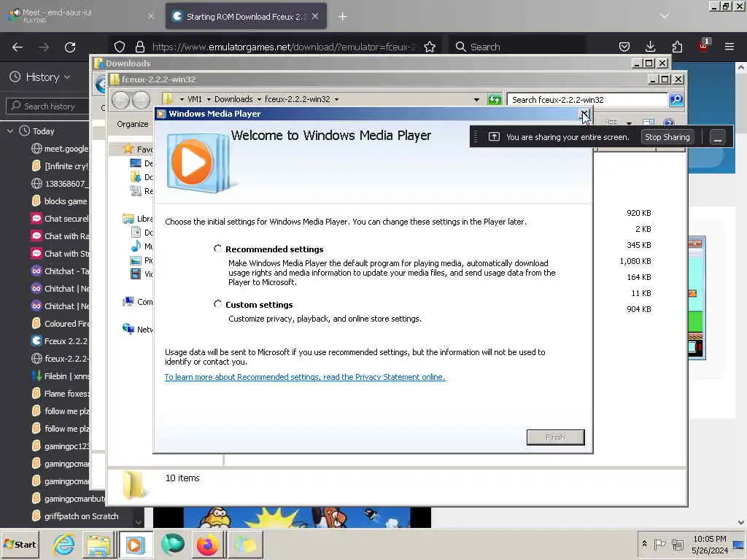
Task: Click the Finish button in Media Player
Action: [555, 437]
